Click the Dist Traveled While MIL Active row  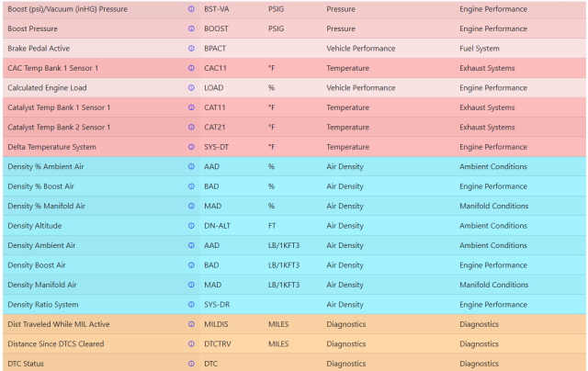(294, 324)
